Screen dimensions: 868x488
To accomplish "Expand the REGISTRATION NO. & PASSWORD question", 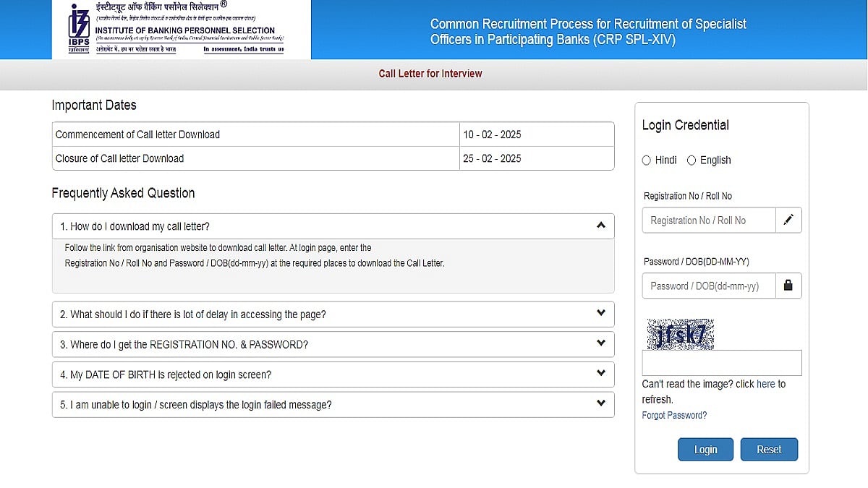I will [333, 345].
